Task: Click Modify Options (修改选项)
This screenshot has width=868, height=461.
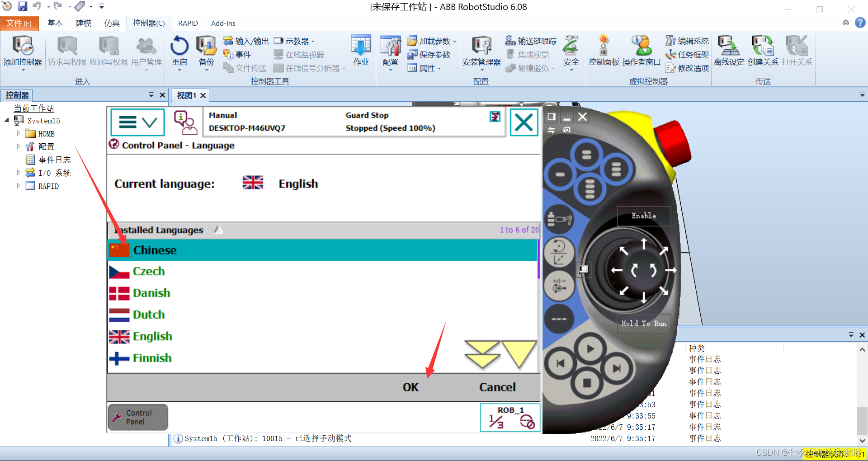Action: pyautogui.click(x=687, y=68)
